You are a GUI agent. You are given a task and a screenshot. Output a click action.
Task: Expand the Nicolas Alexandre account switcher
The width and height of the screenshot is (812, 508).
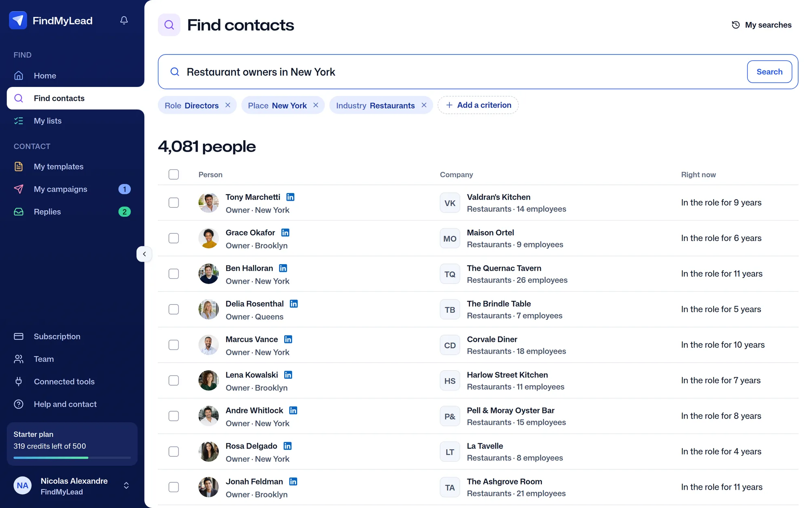click(126, 486)
